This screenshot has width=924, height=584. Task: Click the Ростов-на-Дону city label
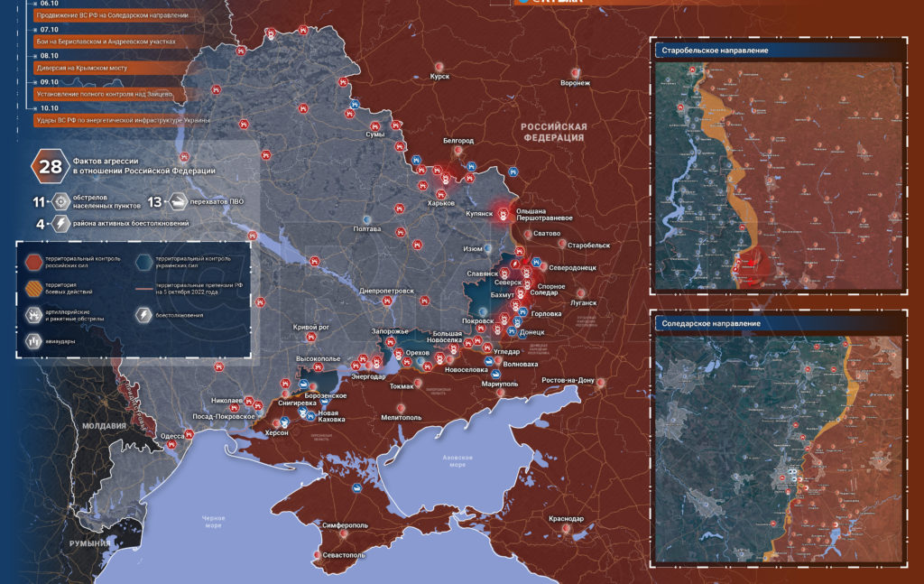coord(568,381)
